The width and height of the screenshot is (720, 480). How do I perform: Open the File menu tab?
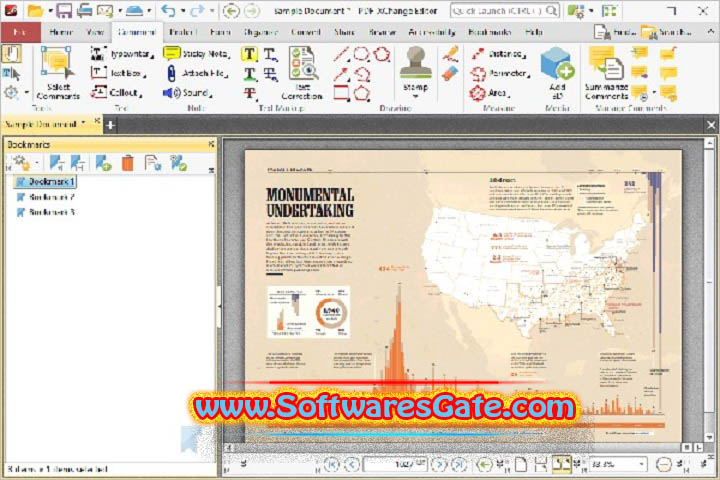point(20,32)
